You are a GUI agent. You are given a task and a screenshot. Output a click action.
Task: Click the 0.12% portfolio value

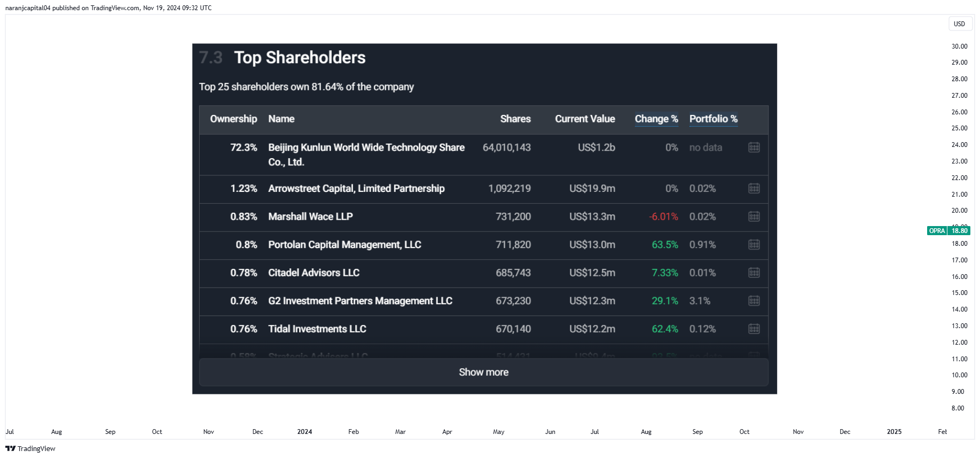tap(702, 329)
